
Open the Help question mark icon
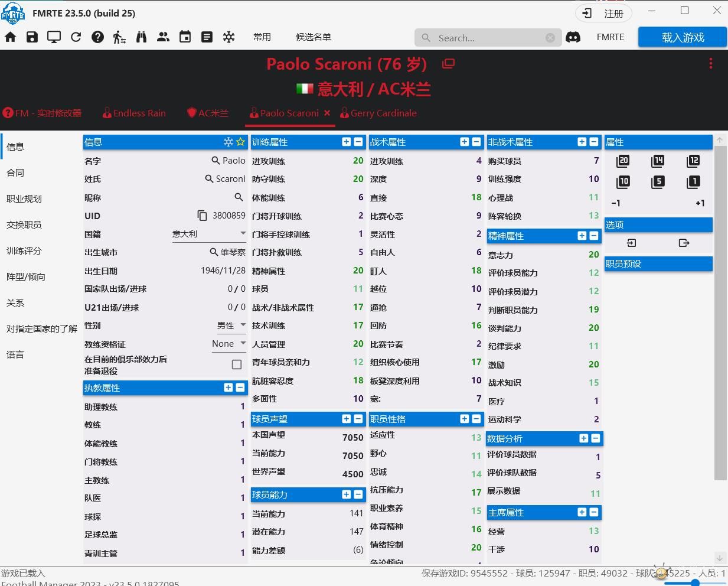(98, 37)
